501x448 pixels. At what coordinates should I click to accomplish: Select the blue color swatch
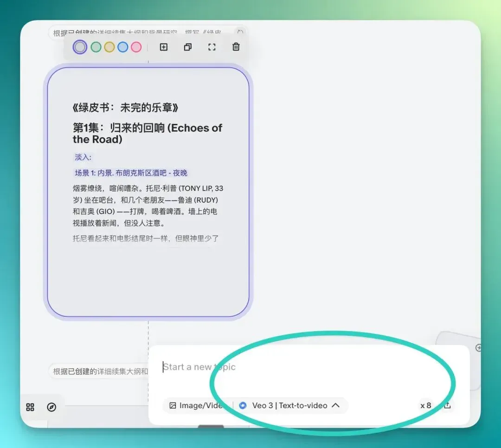[x=122, y=47]
